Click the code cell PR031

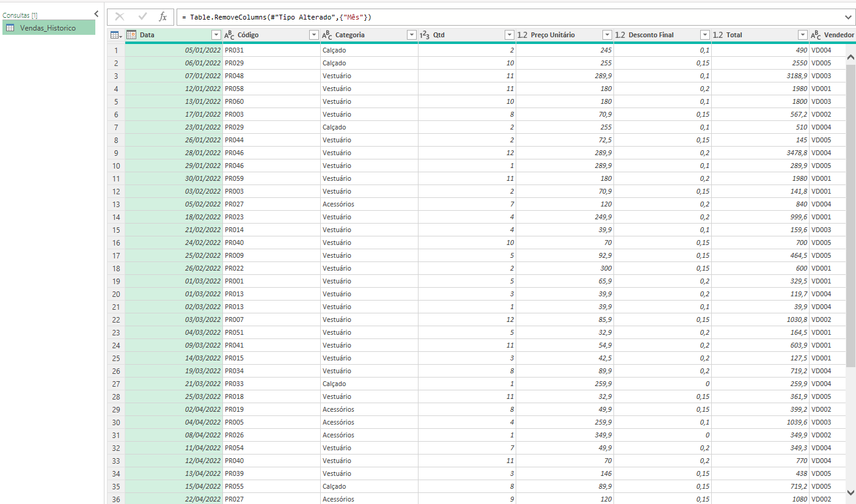click(271, 50)
